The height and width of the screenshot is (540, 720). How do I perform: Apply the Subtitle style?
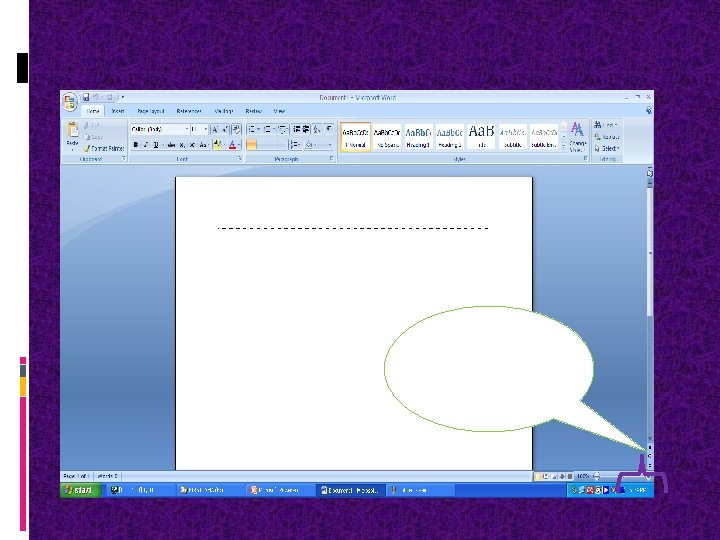coord(512,137)
